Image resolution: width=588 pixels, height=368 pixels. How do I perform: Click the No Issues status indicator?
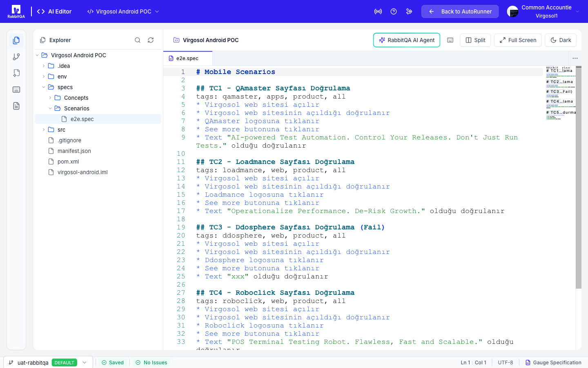pyautogui.click(x=151, y=363)
